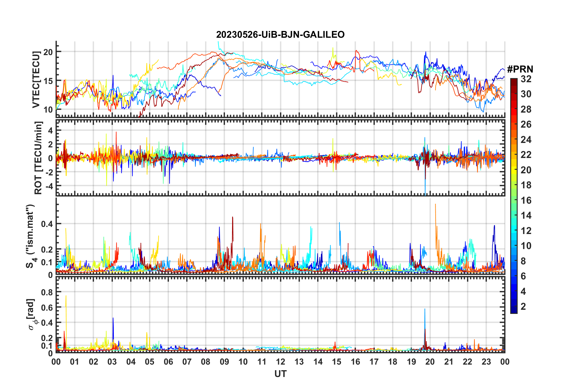Select the VTEC[TECU] y-axis label

pyautogui.click(x=36, y=80)
